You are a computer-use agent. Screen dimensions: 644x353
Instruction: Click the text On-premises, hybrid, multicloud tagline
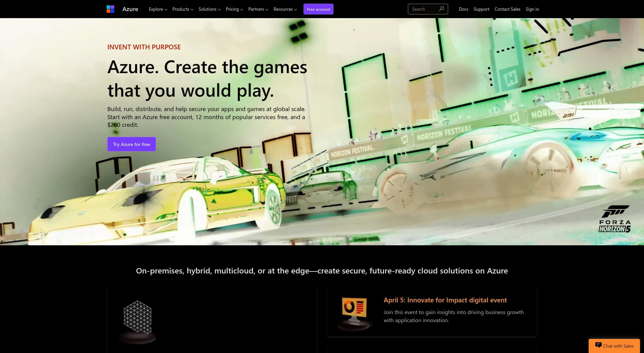(322, 271)
